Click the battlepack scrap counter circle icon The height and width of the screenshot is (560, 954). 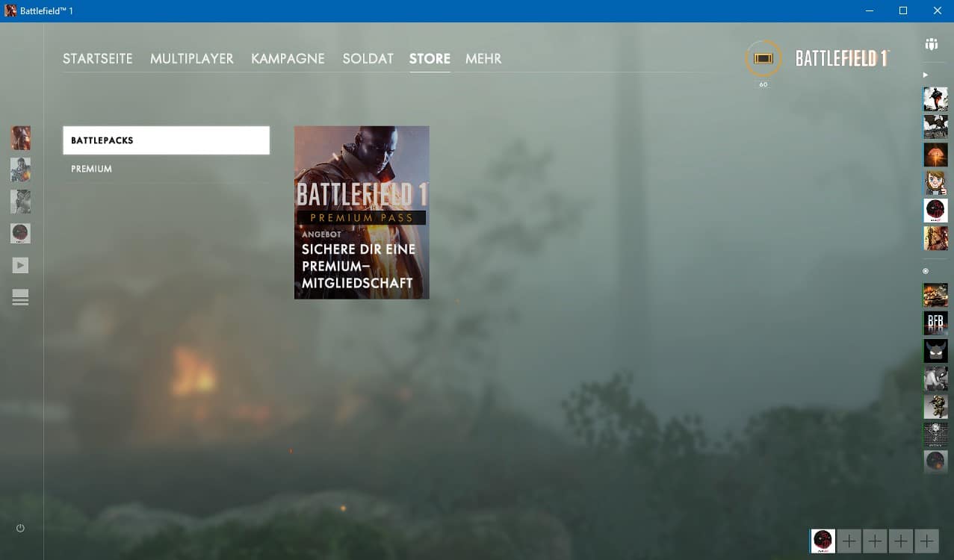(763, 59)
